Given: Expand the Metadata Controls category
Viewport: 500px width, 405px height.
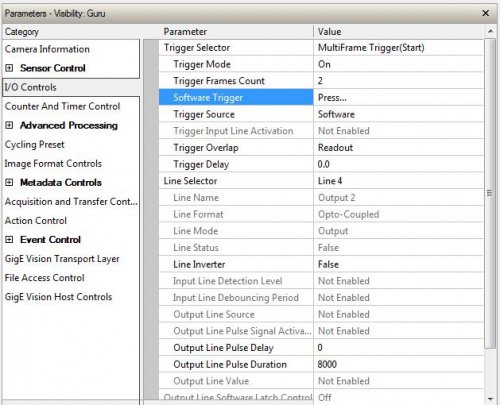Looking at the screenshot, I should (9, 183).
